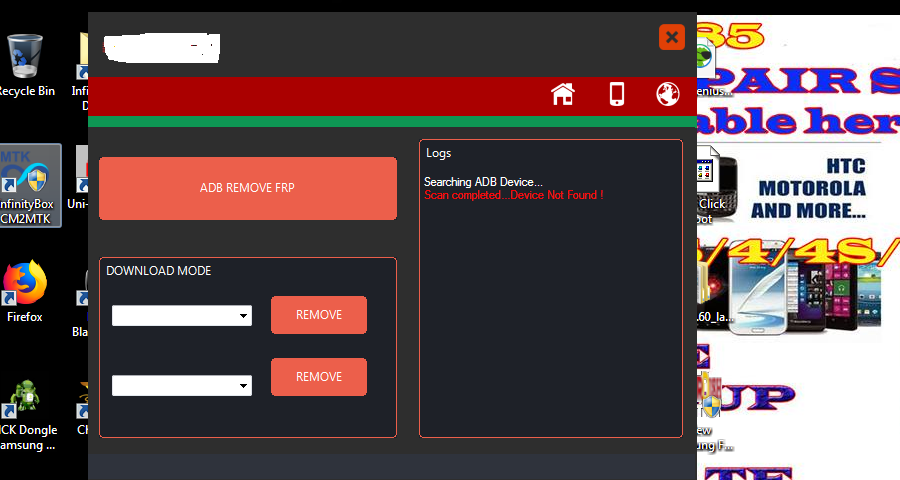Select the Firefox desktop shortcut
This screenshot has width=900, height=480.
pyautogui.click(x=25, y=291)
